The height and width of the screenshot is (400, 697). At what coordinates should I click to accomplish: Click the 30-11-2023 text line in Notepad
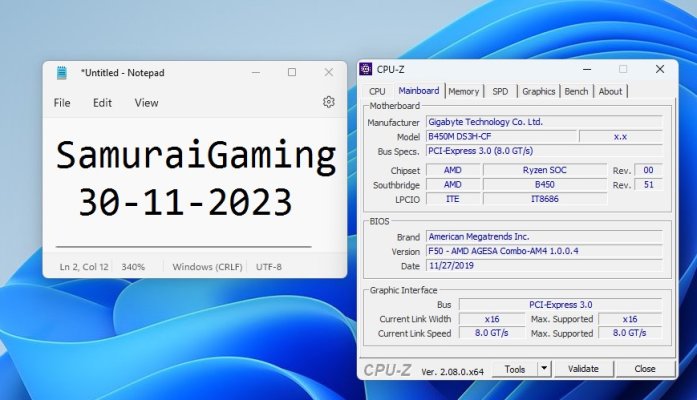[185, 202]
